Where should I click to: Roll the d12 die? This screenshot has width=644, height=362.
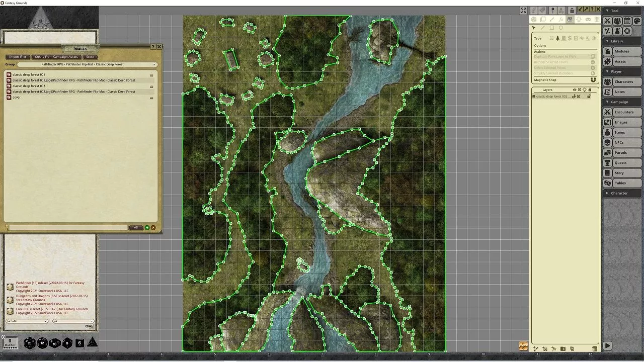tap(42, 343)
